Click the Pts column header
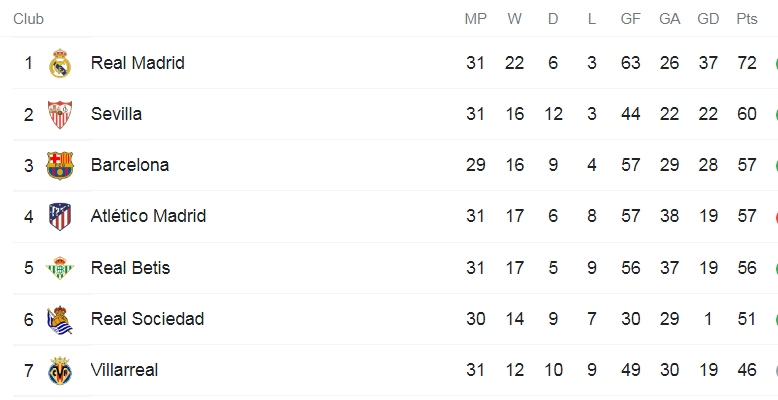 coord(747,19)
